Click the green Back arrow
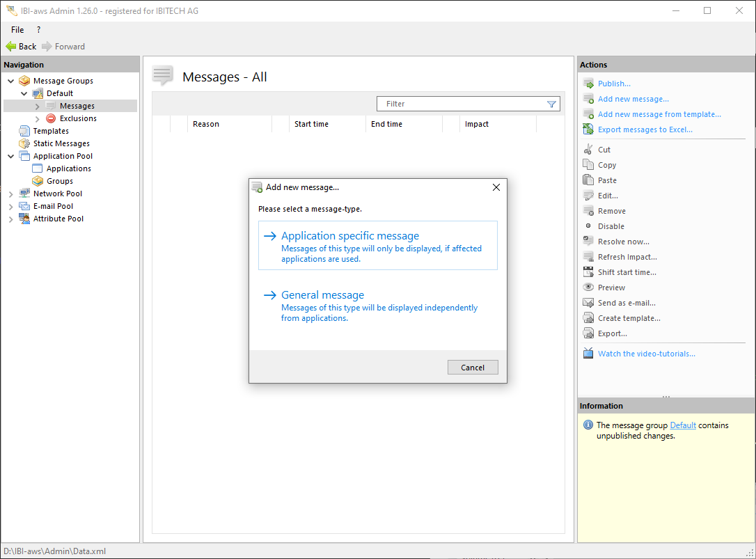Screen dimensions: 756x559 (x=11, y=47)
